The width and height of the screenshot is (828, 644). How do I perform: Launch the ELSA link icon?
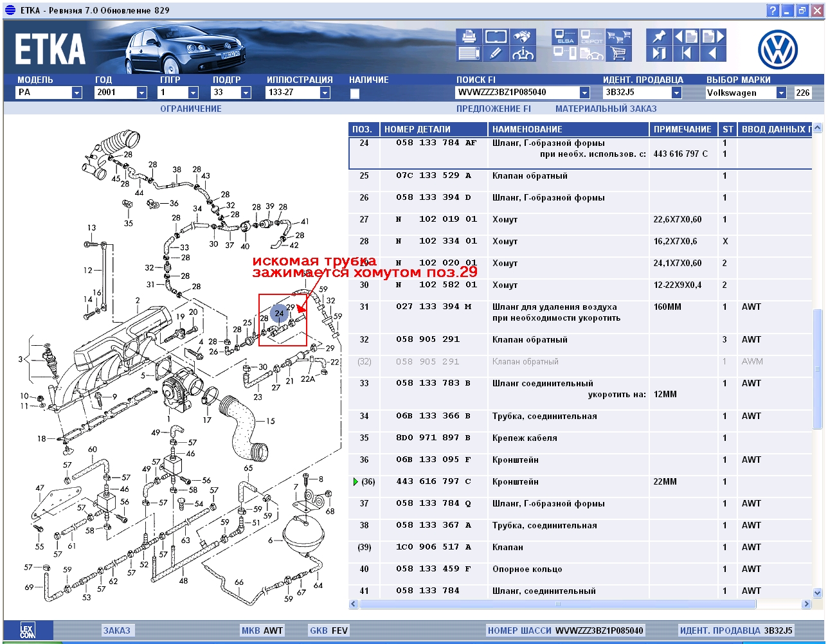(x=565, y=37)
